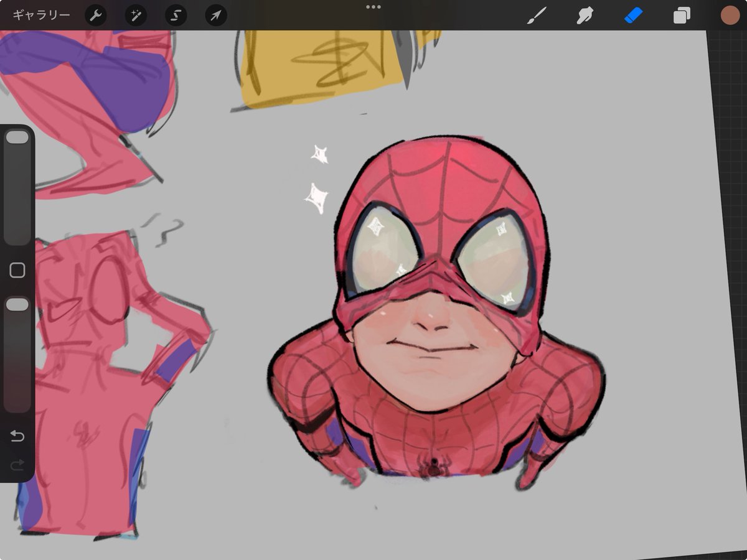Select the Eraser tool
747x560 pixels.
(633, 16)
